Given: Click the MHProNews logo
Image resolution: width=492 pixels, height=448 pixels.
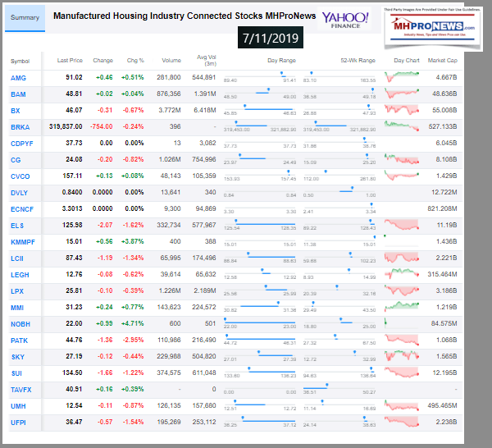Looking at the screenshot, I should (x=433, y=28).
